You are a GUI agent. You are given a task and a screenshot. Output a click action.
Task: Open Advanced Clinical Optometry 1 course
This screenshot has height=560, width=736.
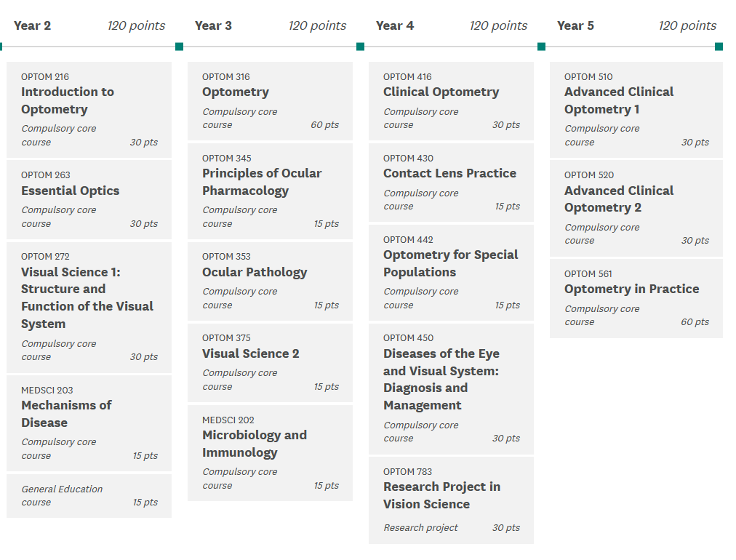coord(636,109)
